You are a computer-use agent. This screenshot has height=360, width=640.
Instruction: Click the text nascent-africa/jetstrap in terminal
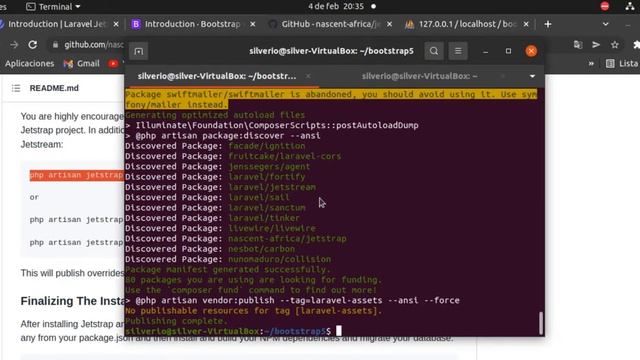[x=287, y=239]
